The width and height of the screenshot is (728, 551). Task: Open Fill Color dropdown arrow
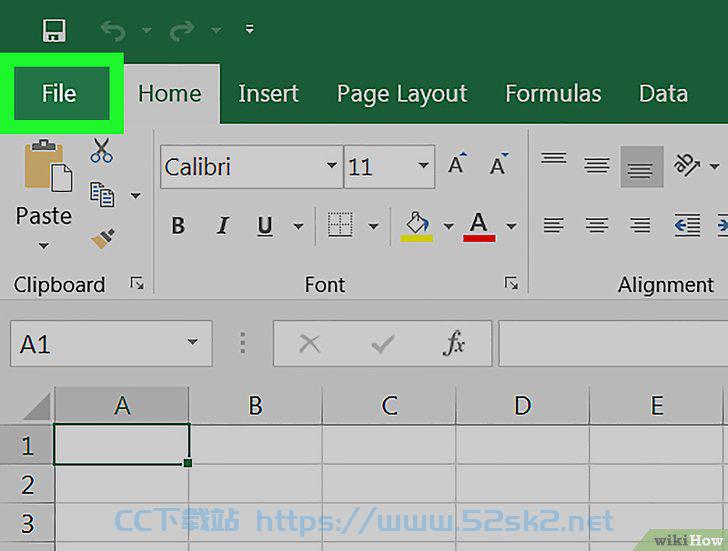point(448,227)
